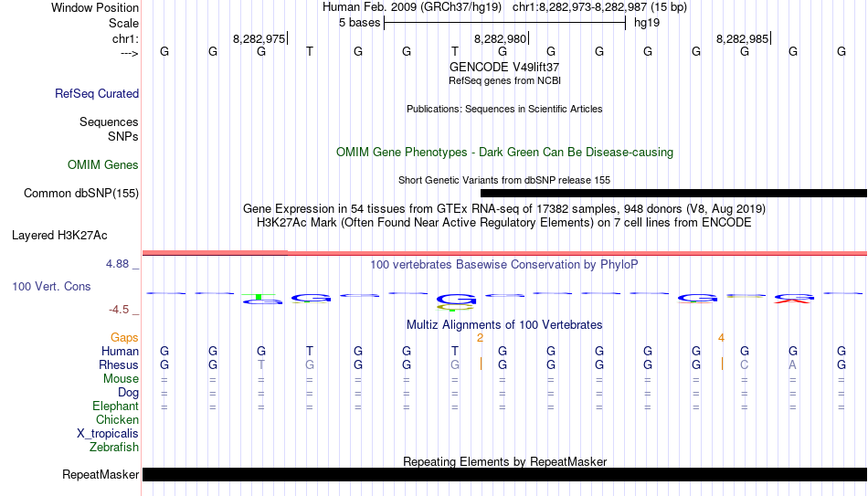The height and width of the screenshot is (496, 868).
Task: Click 'Publications: Sequences in Scientific Articles' title
Action: click(504, 109)
